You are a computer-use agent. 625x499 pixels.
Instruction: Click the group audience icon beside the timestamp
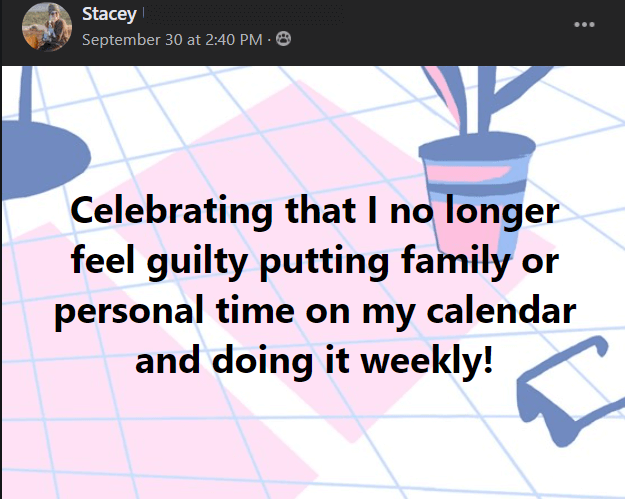coord(283,39)
